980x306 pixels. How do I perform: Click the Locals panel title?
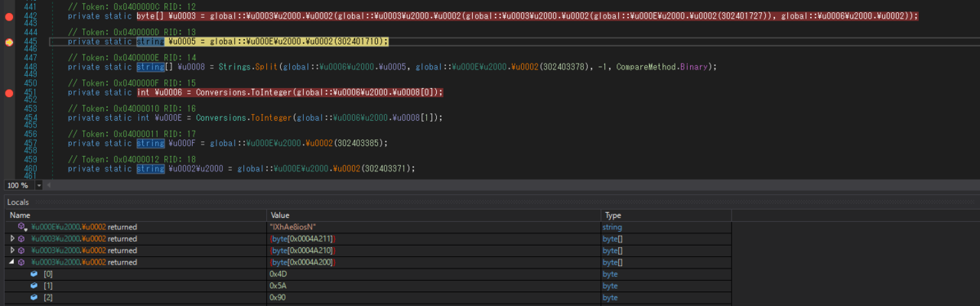(19, 202)
